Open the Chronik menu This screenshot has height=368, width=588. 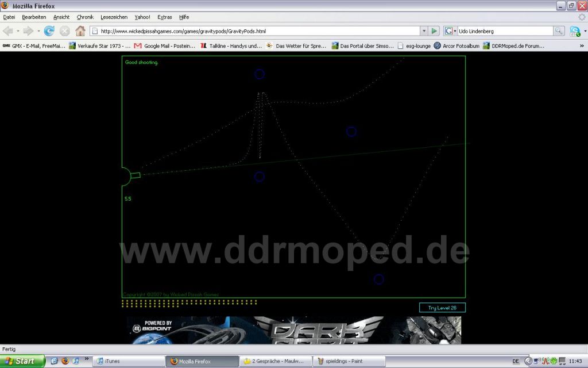tap(85, 17)
